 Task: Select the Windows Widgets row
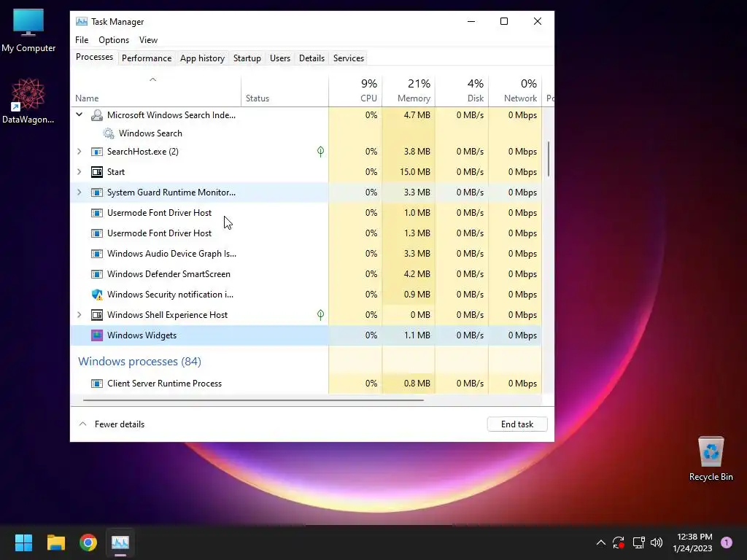pyautogui.click(x=306, y=335)
